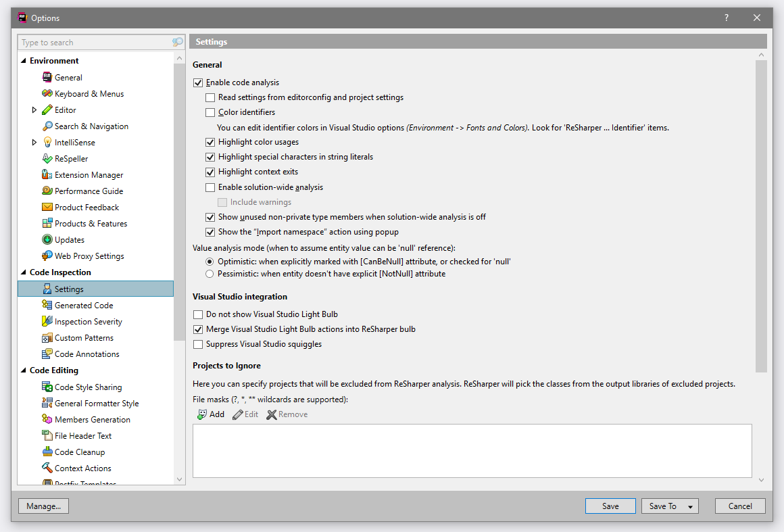This screenshot has width=784, height=532.
Task: Click the tree panel scroll down arrow
Action: (x=180, y=479)
